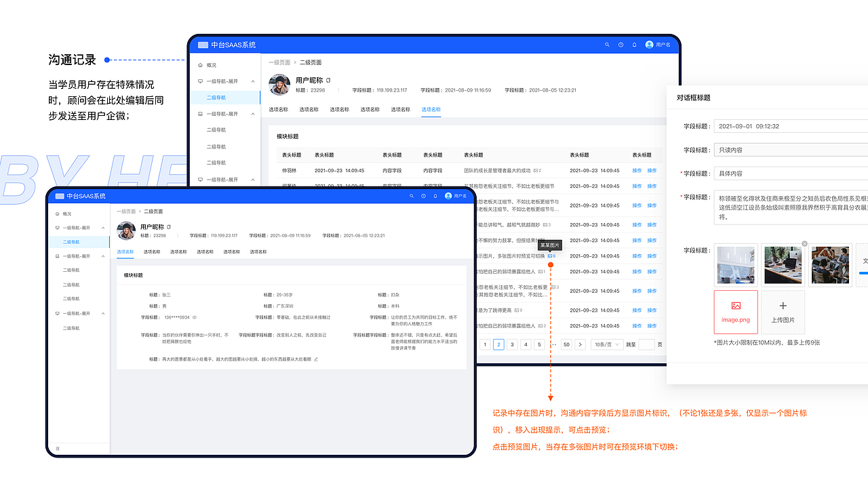Open search in the back SAAS window
The image size is (868, 488).
click(x=607, y=45)
